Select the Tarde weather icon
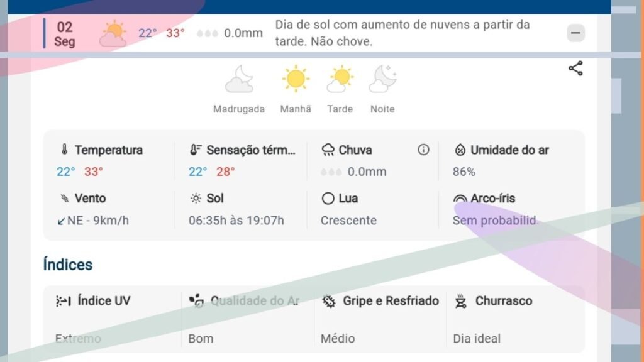The image size is (644, 362). click(x=340, y=79)
